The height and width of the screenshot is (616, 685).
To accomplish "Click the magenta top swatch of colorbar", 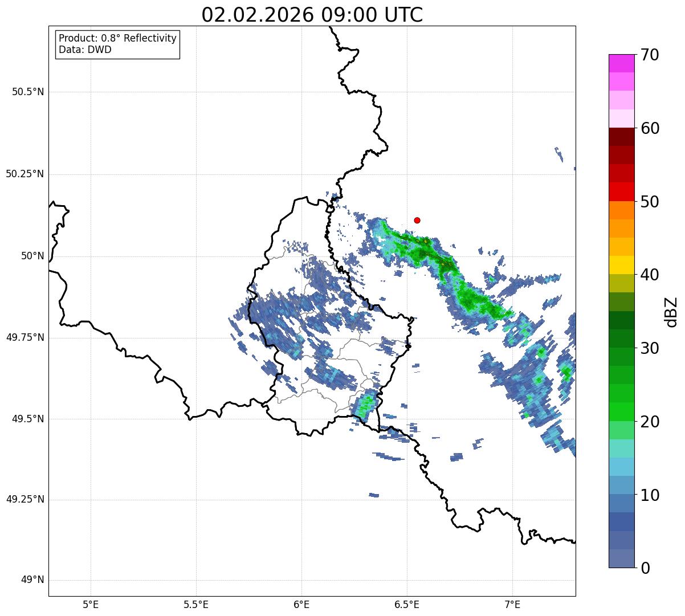I will [x=621, y=63].
